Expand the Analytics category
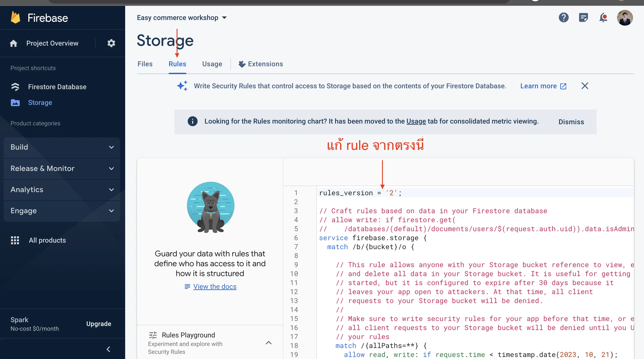The image size is (644, 359). [x=62, y=190]
